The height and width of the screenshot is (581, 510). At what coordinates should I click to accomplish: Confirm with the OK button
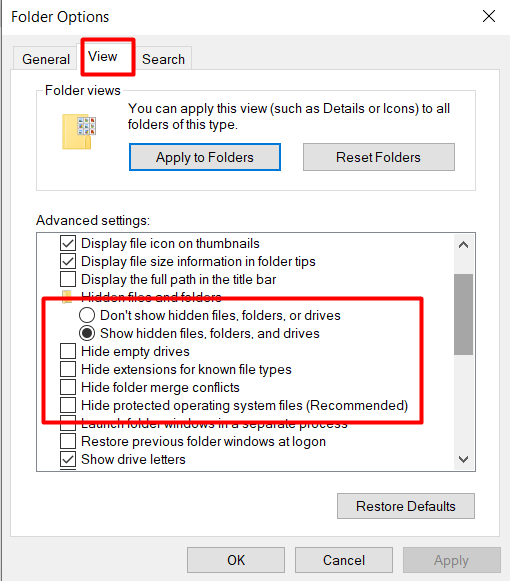click(236, 560)
